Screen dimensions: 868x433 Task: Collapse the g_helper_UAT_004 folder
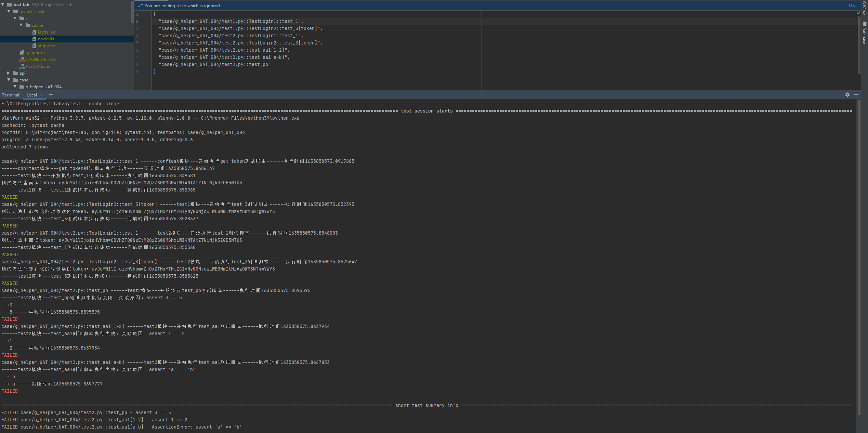point(15,87)
